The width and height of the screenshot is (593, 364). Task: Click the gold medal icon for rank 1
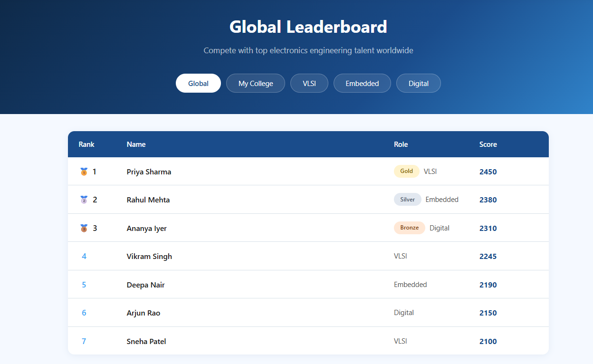tap(84, 172)
